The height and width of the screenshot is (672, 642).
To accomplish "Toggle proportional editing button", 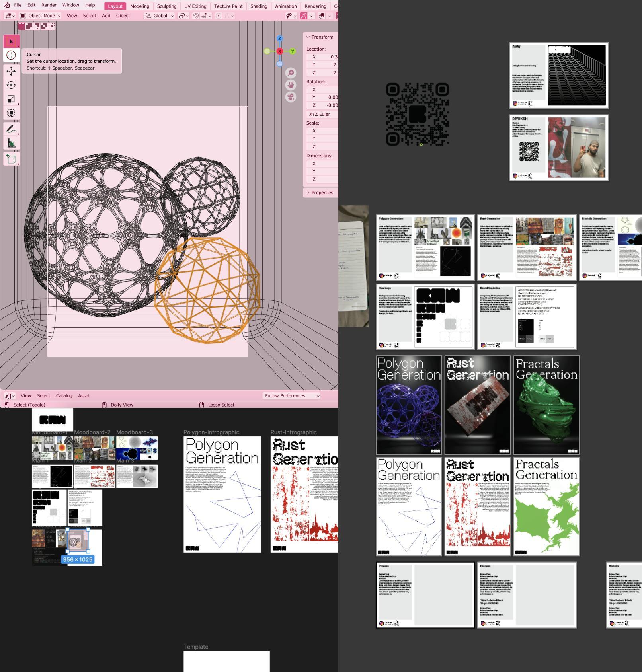I will [218, 16].
